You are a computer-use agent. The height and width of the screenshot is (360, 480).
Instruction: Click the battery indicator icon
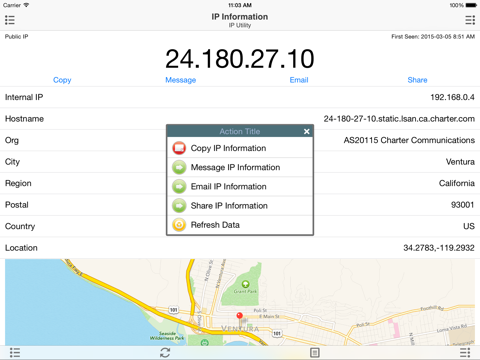pyautogui.click(x=471, y=5)
